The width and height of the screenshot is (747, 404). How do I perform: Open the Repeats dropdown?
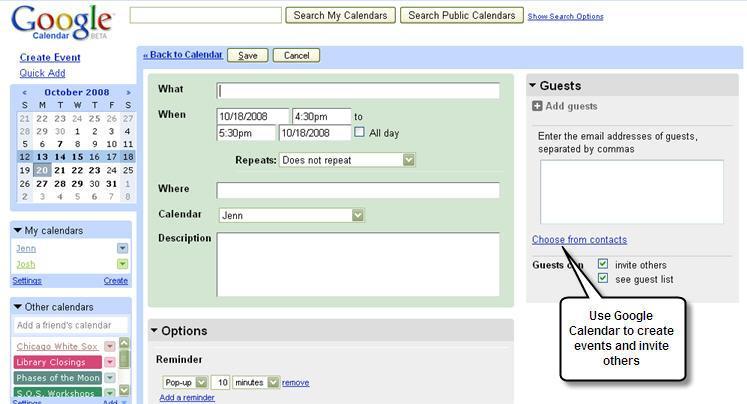(x=347, y=160)
